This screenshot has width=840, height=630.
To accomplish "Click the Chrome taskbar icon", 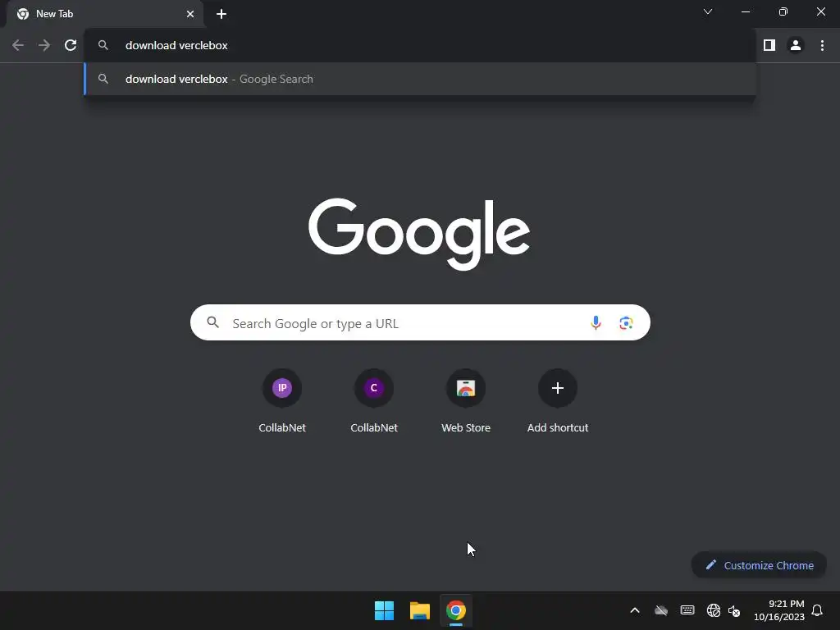I will pyautogui.click(x=456, y=610).
